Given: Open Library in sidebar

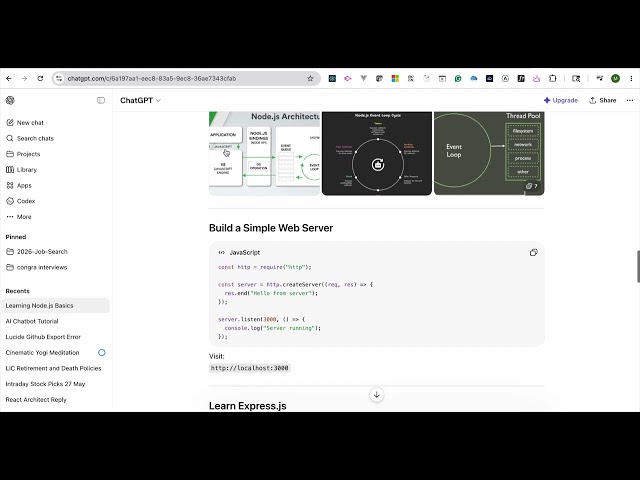Looking at the screenshot, I should coord(22,169).
